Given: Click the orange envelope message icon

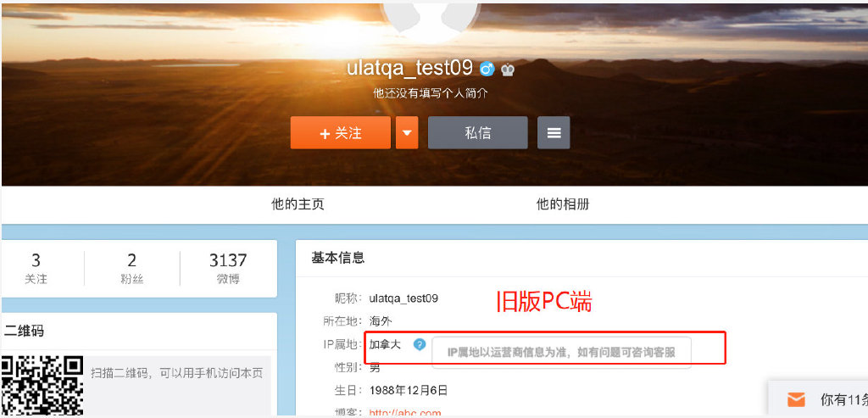Looking at the screenshot, I should click(795, 399).
